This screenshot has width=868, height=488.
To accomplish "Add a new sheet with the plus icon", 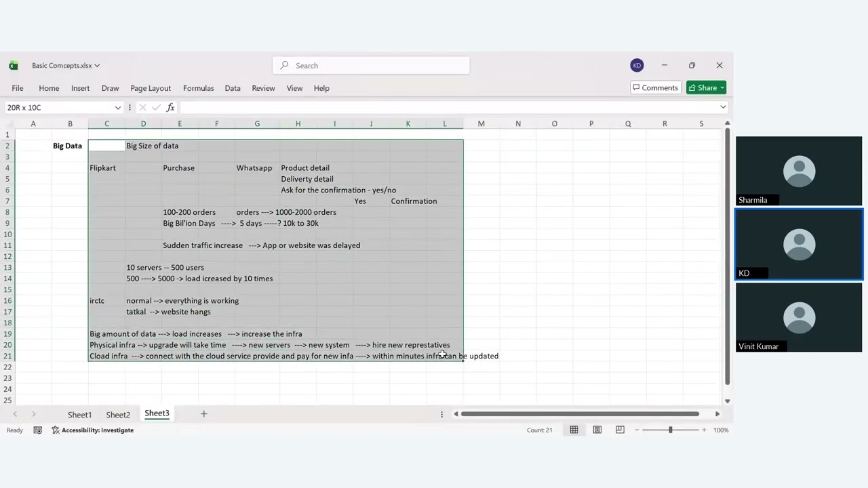I will (203, 414).
